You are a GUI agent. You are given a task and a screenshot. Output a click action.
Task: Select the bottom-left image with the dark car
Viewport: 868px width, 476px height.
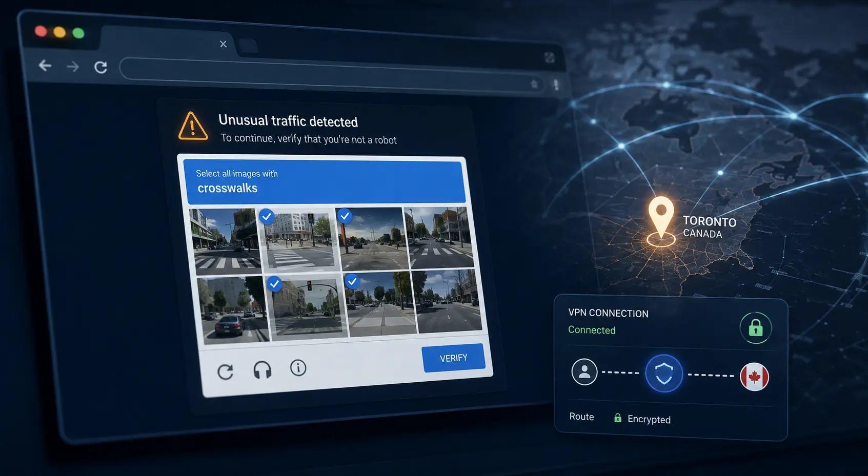[233, 310]
